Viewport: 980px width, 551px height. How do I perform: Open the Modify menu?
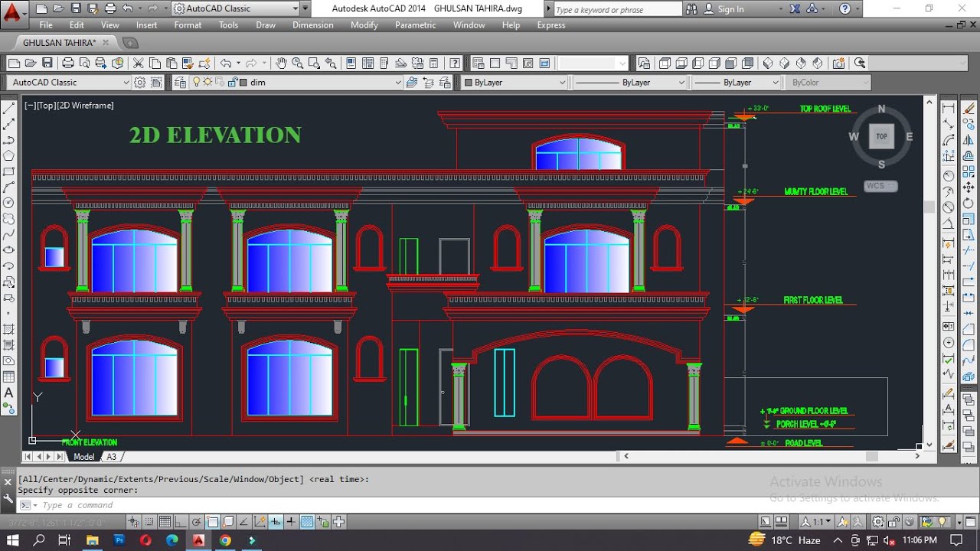coord(364,25)
